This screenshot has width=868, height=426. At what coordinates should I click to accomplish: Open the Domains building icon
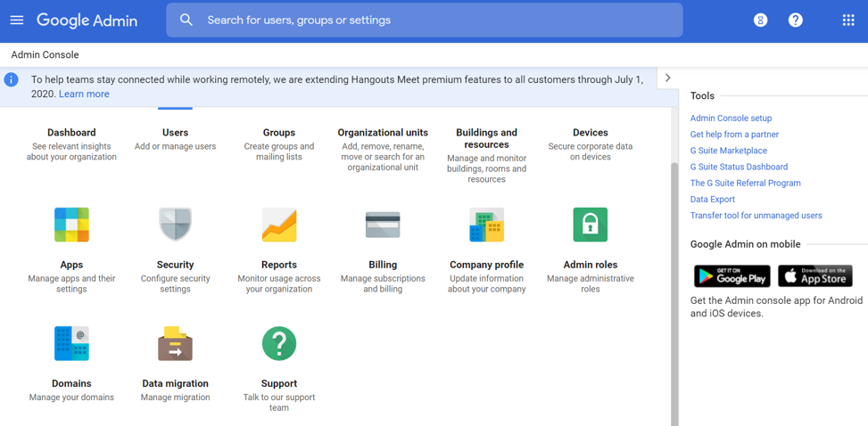click(x=71, y=344)
